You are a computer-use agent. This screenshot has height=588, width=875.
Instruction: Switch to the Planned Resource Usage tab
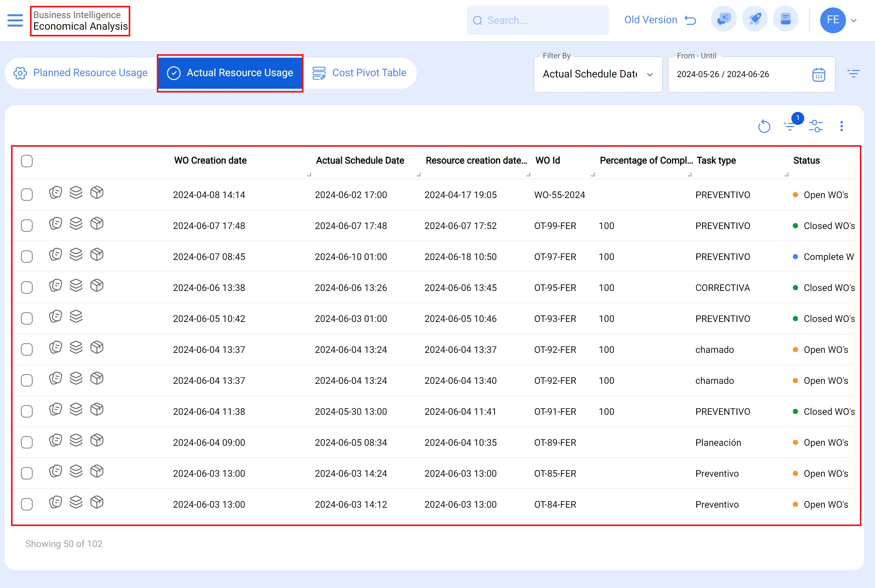click(x=90, y=73)
